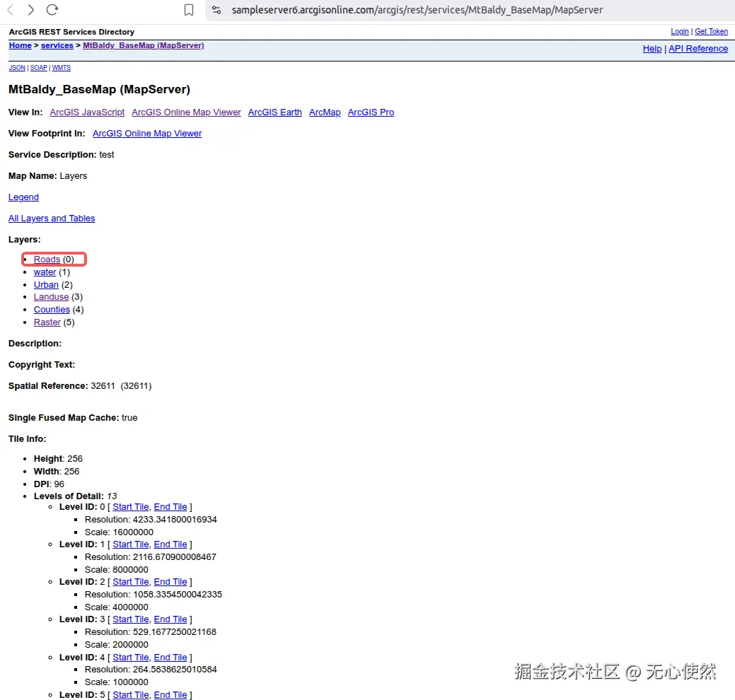Click the browser forward arrow
Image resolution: width=735 pixels, height=700 pixels.
(31, 9)
